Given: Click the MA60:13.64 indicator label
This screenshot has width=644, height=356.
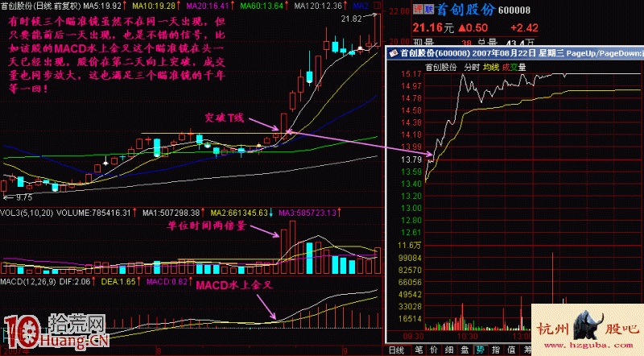Looking at the screenshot, I should coord(262,6).
